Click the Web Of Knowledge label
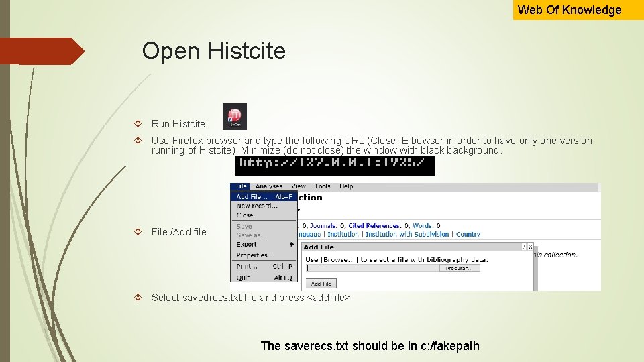Screen dimensions: 644x362 point(570,10)
